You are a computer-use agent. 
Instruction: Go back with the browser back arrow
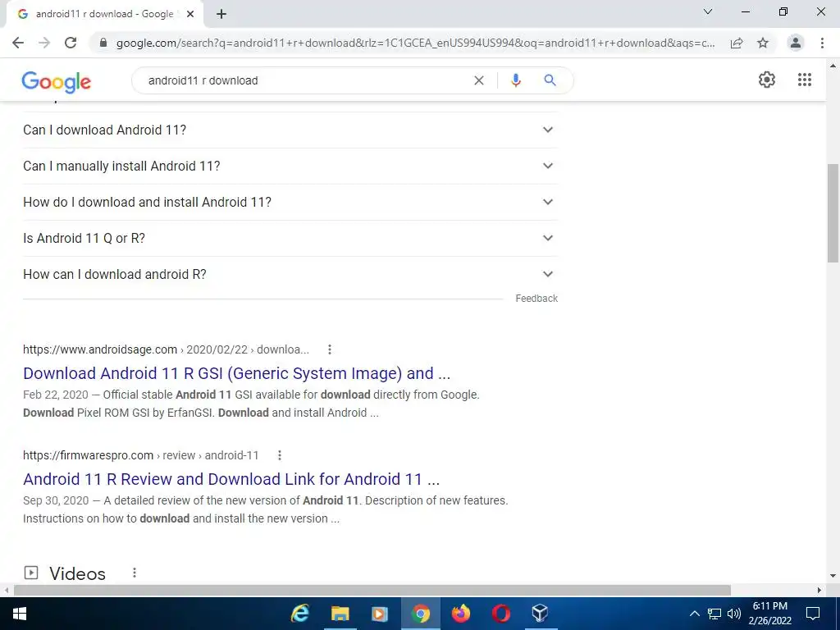coord(18,43)
